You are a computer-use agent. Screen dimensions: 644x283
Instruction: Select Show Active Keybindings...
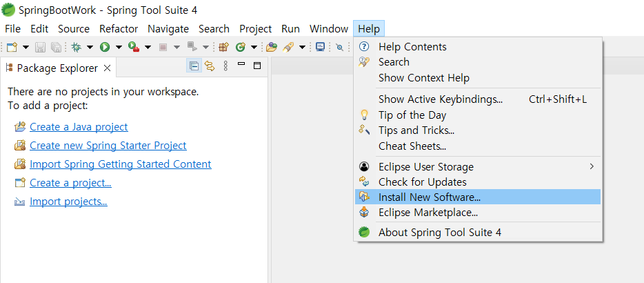pos(478,99)
